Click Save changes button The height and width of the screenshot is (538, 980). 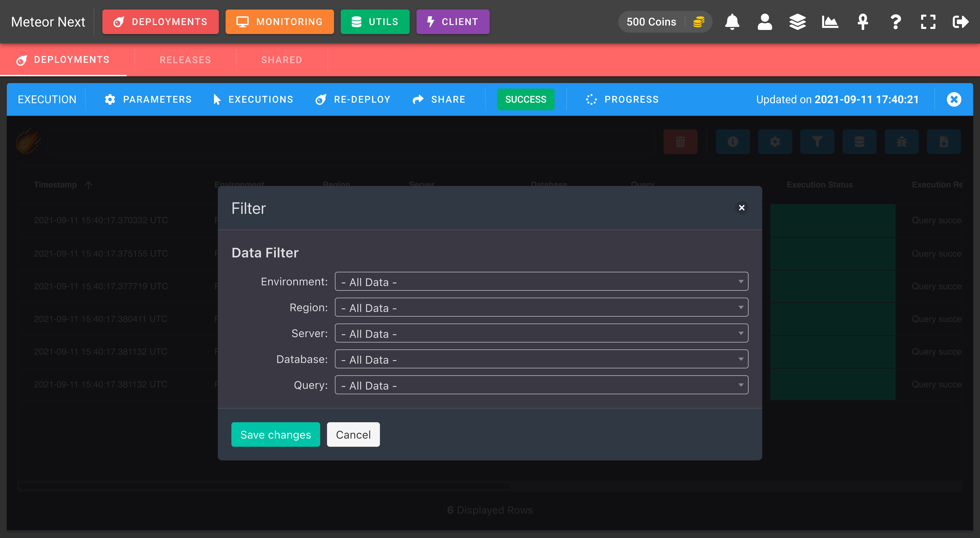[275, 434]
